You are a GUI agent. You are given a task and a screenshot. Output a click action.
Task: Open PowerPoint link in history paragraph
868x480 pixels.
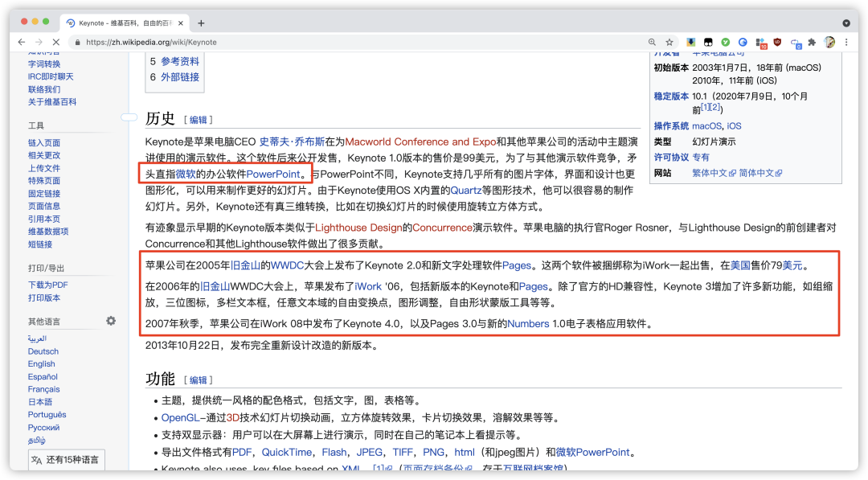pos(273,174)
